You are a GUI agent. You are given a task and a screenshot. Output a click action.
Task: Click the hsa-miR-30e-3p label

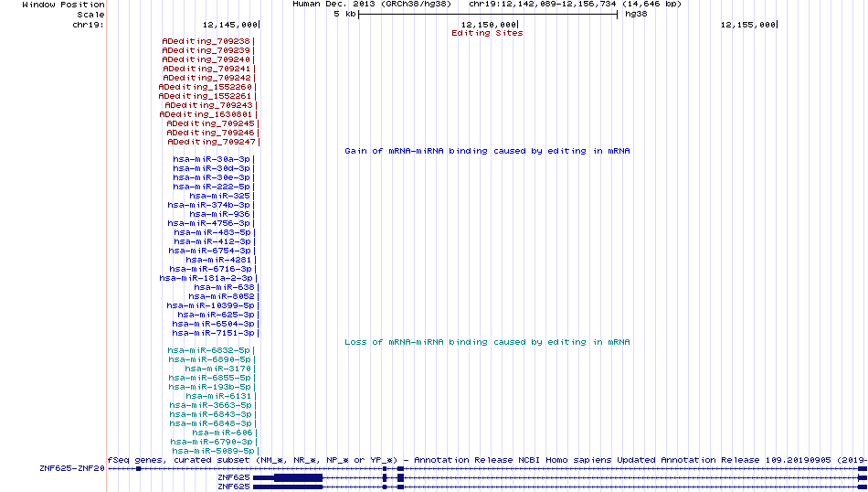point(211,177)
